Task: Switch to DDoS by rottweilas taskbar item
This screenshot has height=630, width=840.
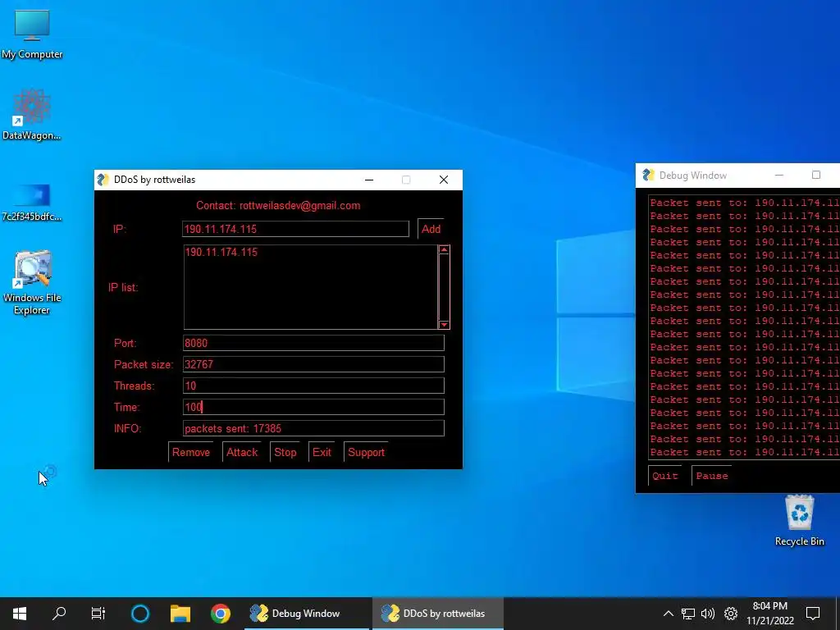Action: (x=438, y=614)
